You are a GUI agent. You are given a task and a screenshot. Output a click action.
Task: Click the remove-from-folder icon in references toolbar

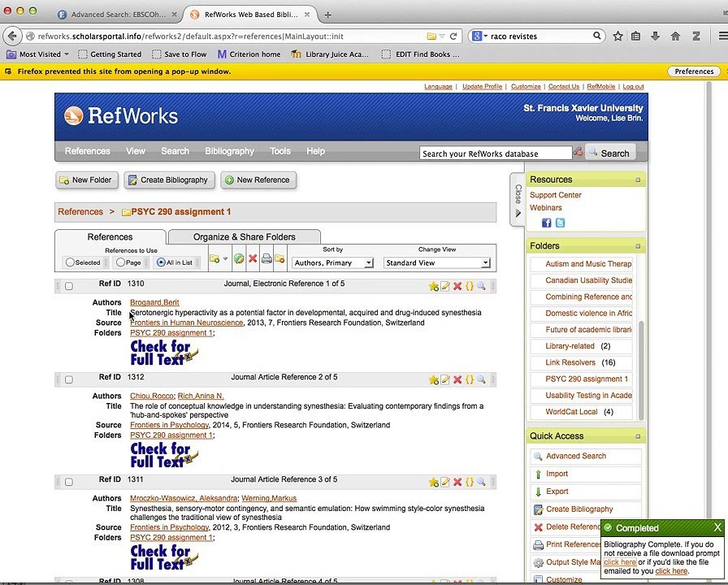tap(279, 258)
